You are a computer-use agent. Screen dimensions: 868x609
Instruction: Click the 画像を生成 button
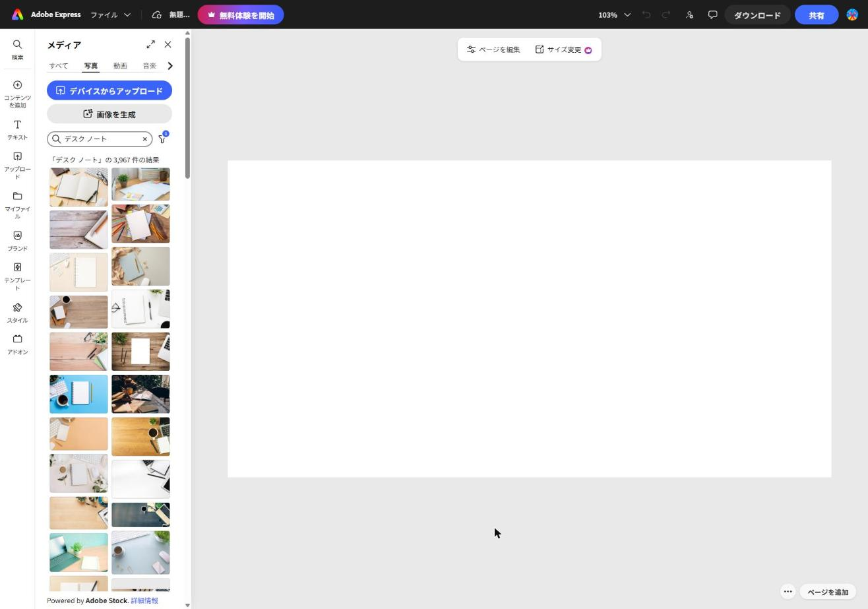coord(109,114)
